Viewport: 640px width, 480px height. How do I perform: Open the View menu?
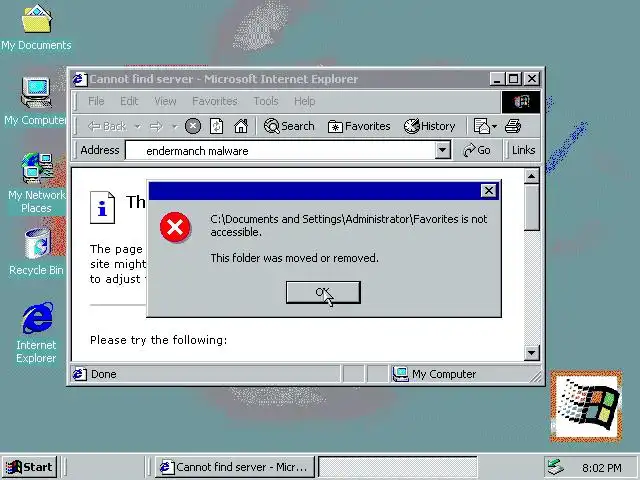(x=165, y=101)
